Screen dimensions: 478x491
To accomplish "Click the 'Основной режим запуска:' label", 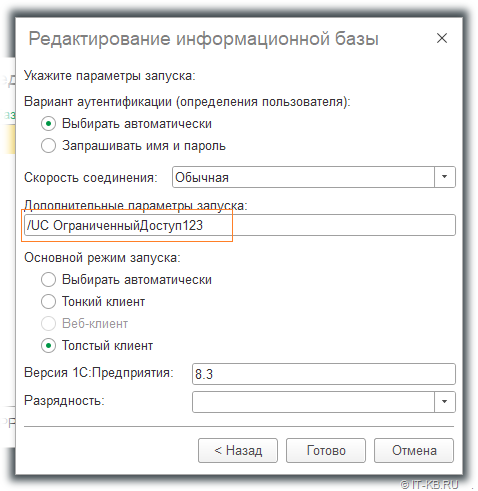I will (x=102, y=258).
